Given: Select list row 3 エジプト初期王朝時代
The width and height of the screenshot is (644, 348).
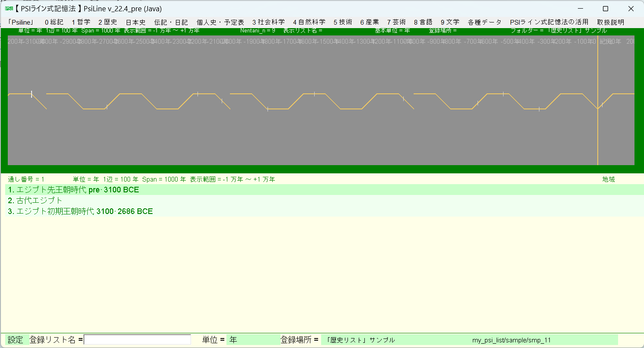Looking at the screenshot, I should click(324, 211).
